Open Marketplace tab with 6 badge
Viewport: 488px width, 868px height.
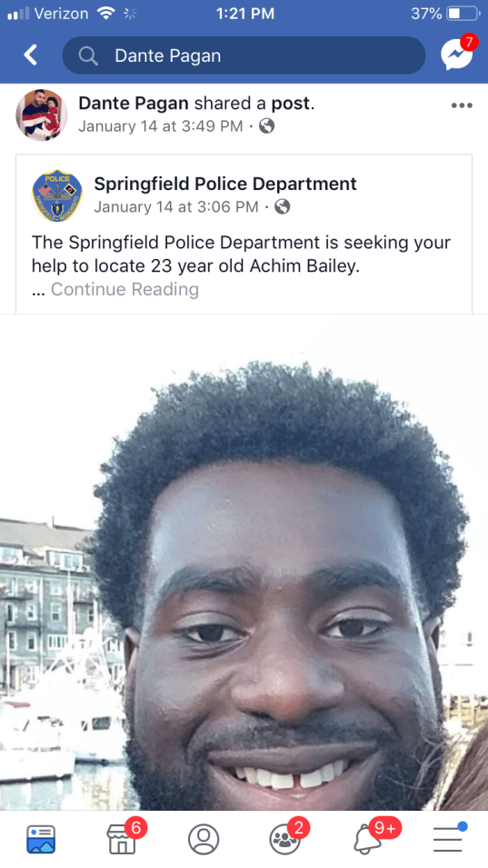coord(124,837)
